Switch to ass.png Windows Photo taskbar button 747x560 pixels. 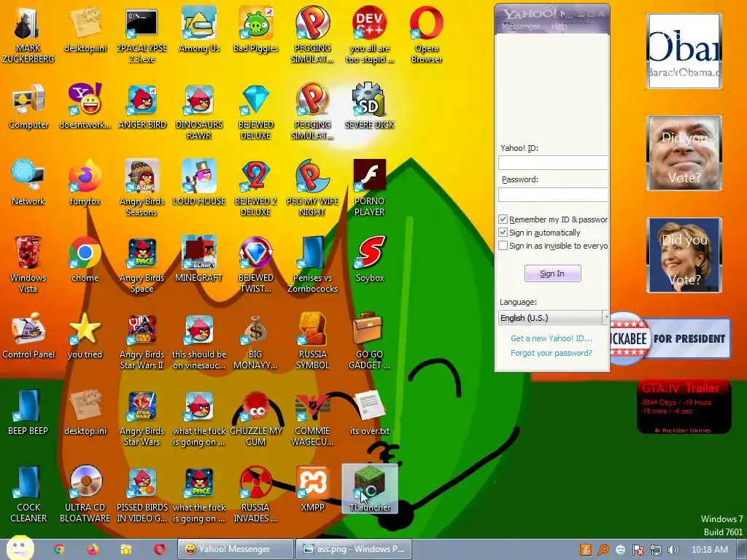tap(354, 549)
